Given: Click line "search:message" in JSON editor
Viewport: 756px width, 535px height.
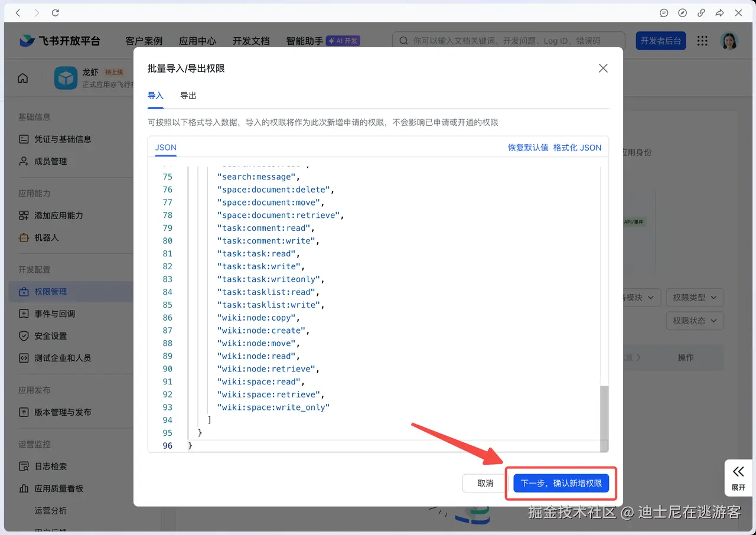Looking at the screenshot, I should [x=259, y=177].
